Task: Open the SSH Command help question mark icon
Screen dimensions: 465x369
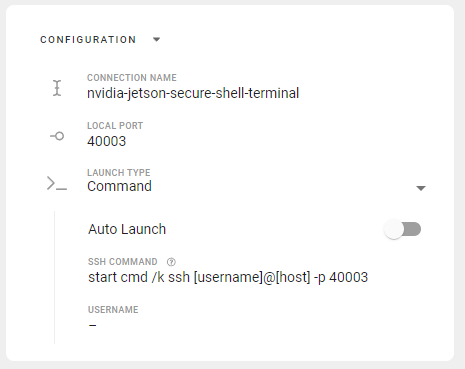Action: click(171, 262)
